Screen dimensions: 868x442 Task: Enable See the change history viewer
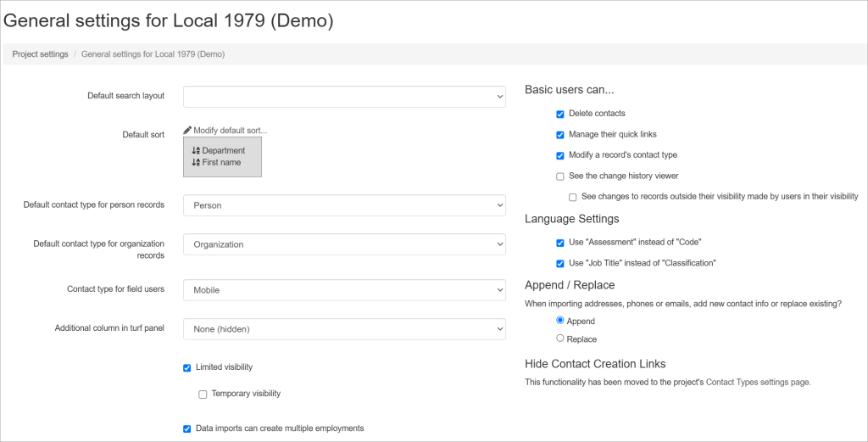560,176
